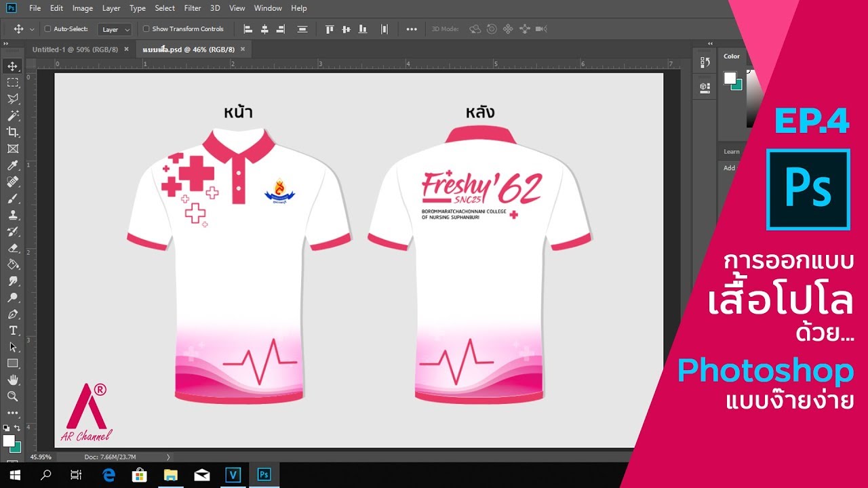Open the Help menu
Image resolution: width=868 pixels, height=488 pixels.
click(x=299, y=8)
